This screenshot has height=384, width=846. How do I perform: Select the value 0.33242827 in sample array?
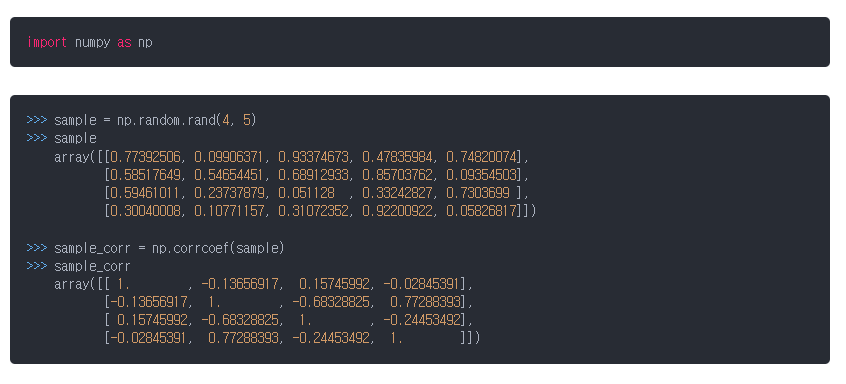(x=398, y=193)
